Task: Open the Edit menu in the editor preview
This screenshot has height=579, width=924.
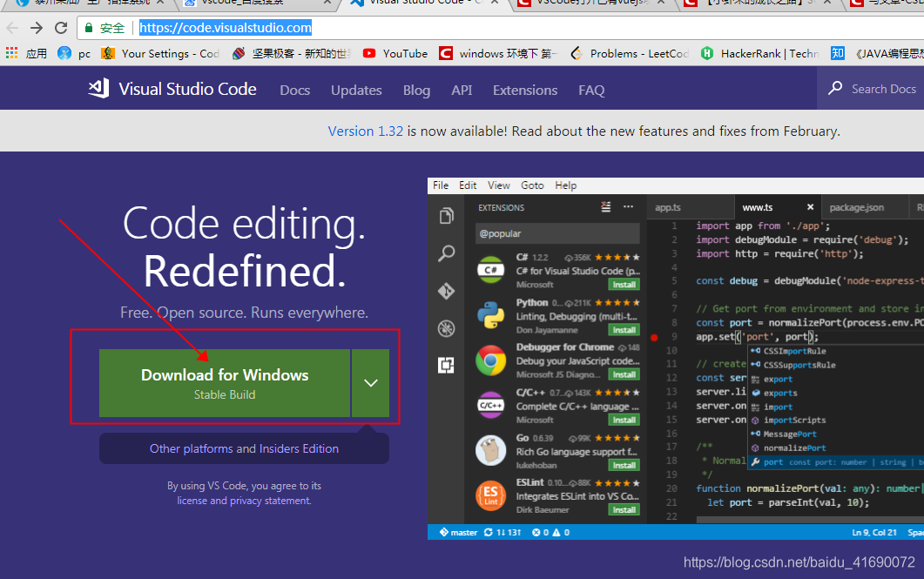Action: pos(468,185)
